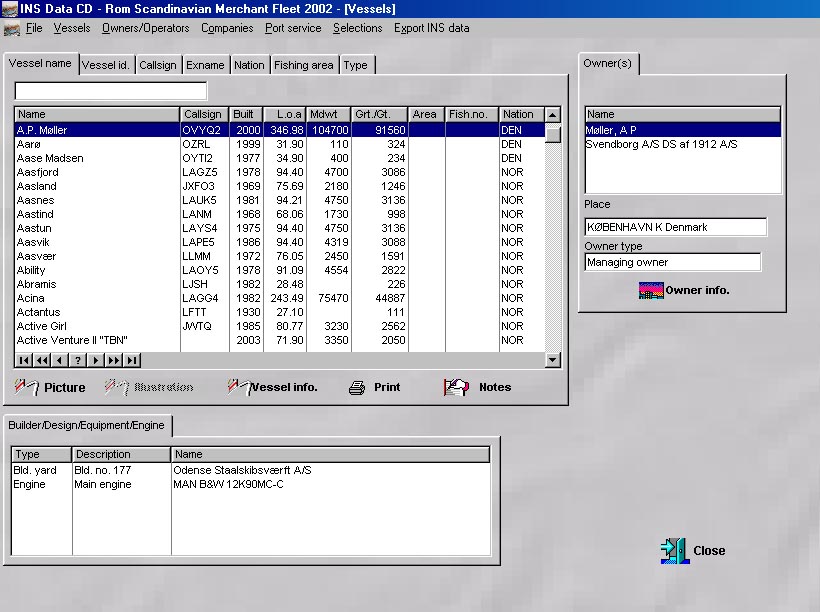Click the Place field KØBENHAVN K Denmark
820x612 pixels.
coord(675,227)
